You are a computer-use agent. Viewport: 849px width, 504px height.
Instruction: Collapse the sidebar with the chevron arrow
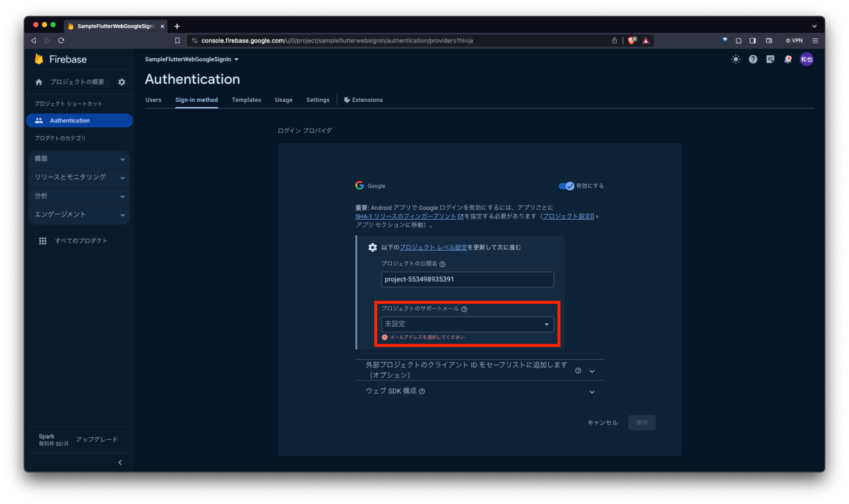coord(120,463)
